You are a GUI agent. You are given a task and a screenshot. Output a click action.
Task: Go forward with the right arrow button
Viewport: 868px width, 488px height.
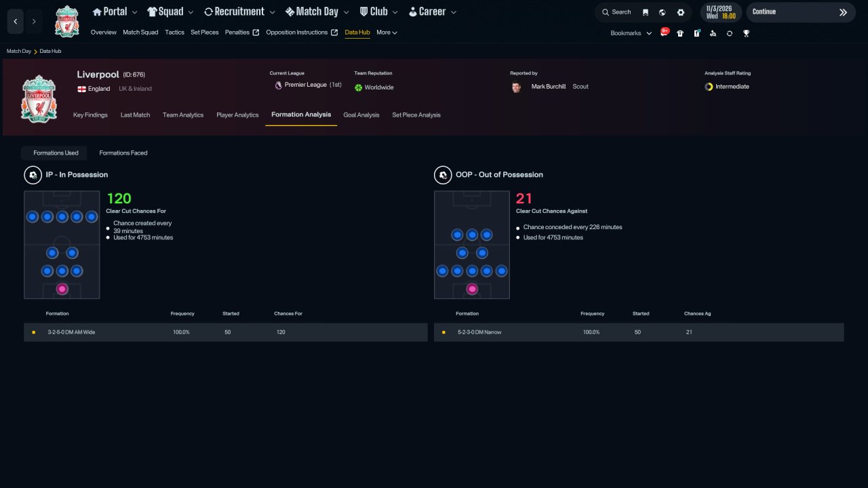(x=34, y=22)
